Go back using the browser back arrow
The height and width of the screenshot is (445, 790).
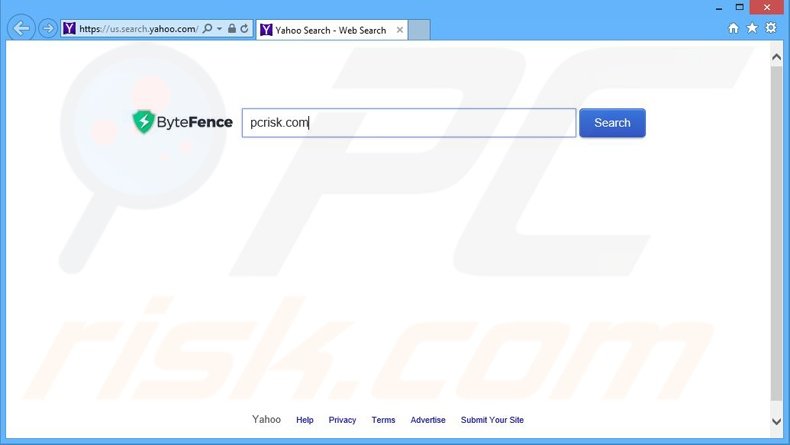point(21,28)
